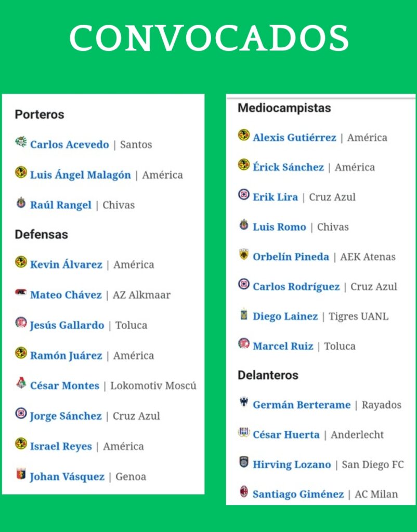Click the AC Milan crest beside Santiago Giménez
The height and width of the screenshot is (532, 417).
pos(244,491)
